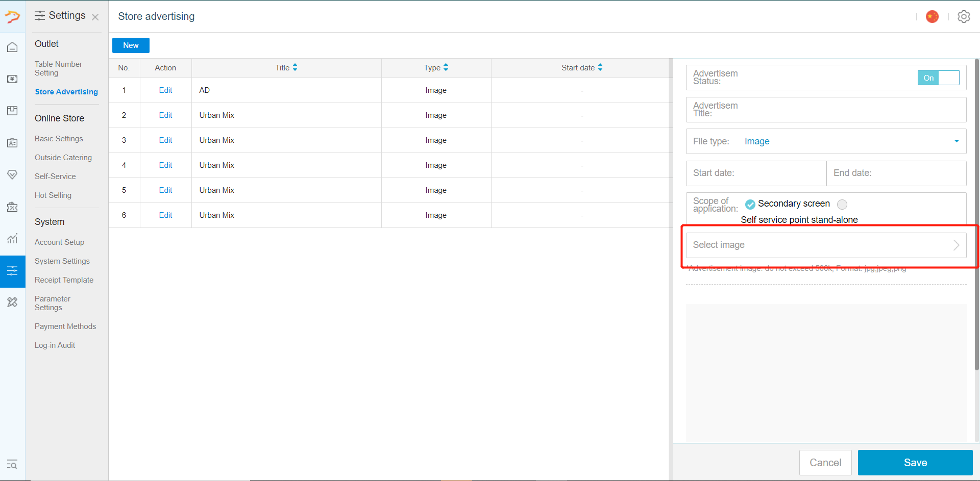
Task: Open Log-in Audit menu item
Action: pos(55,345)
